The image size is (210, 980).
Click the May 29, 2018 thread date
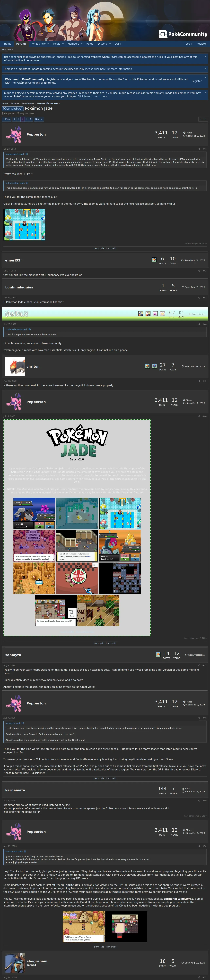(27, 113)
